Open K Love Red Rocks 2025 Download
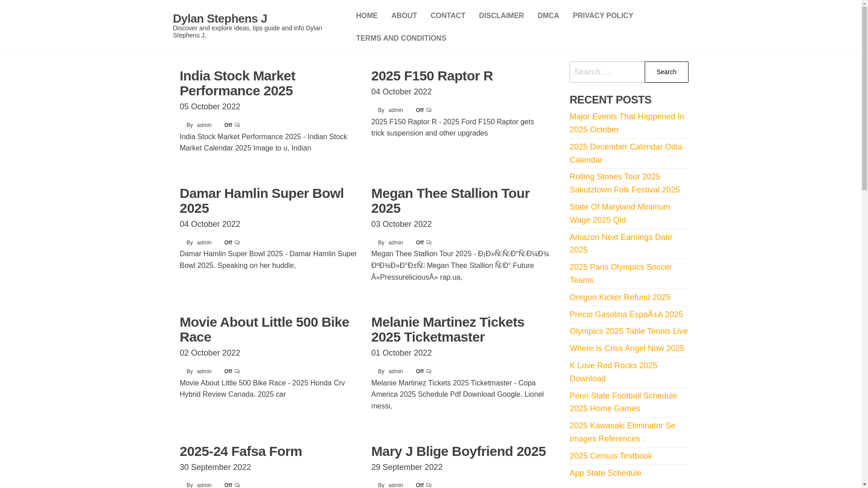 (613, 372)
